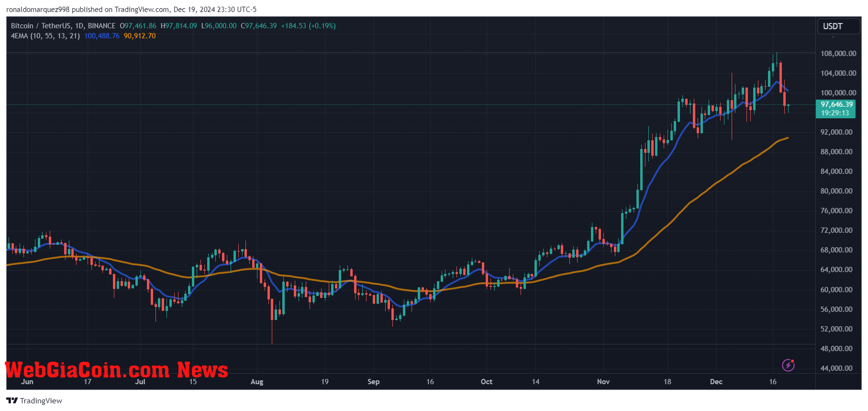Image resolution: width=868 pixels, height=411 pixels.
Task: Click the Oct label on time axis
Action: point(487,382)
